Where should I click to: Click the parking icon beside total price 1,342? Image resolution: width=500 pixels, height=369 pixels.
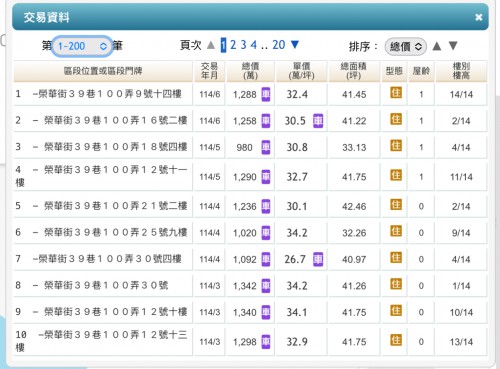pos(266,286)
